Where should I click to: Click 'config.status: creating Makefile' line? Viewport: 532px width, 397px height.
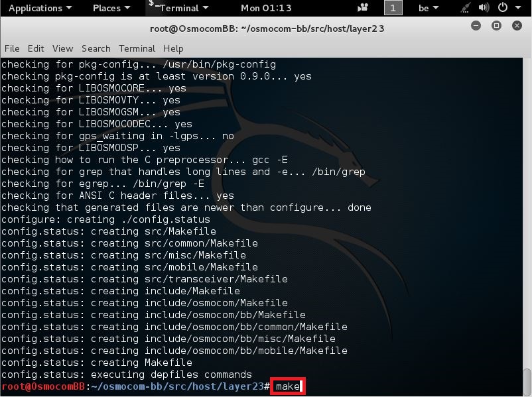coord(97,363)
